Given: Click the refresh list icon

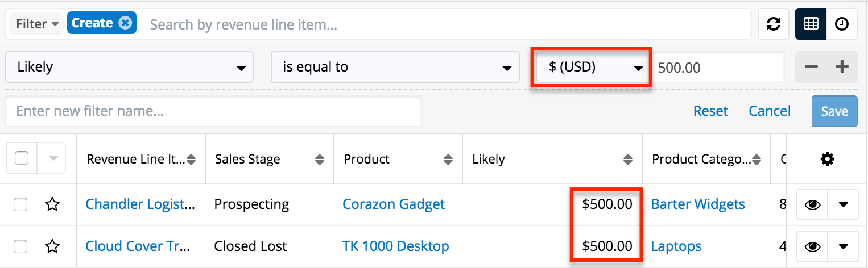Looking at the screenshot, I should coord(773,24).
